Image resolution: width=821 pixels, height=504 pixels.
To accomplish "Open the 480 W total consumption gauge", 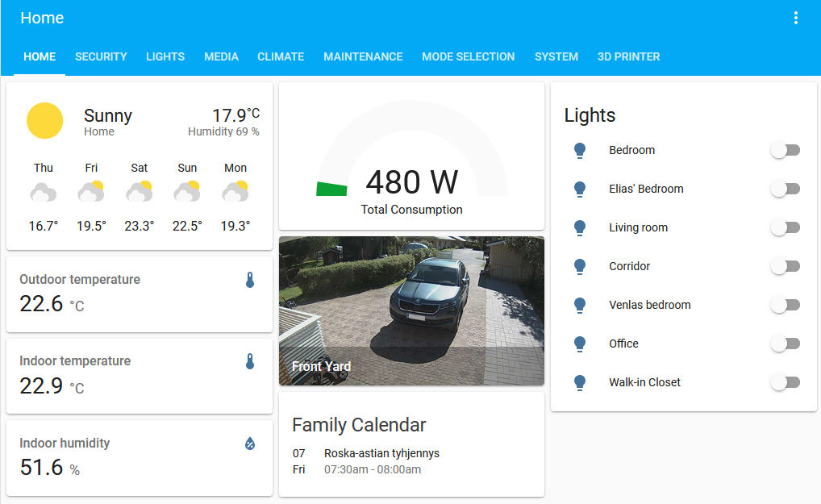I will [x=411, y=156].
